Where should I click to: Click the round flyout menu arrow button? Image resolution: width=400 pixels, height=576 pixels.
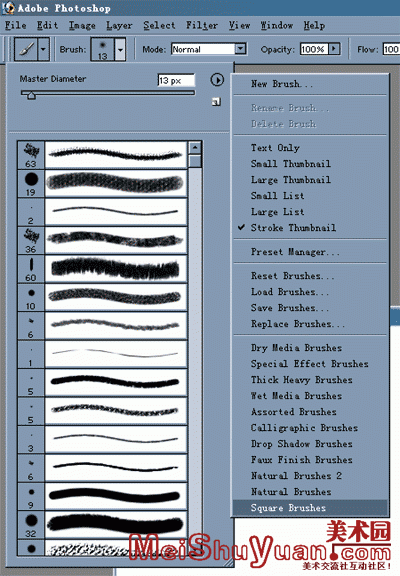click(217, 80)
